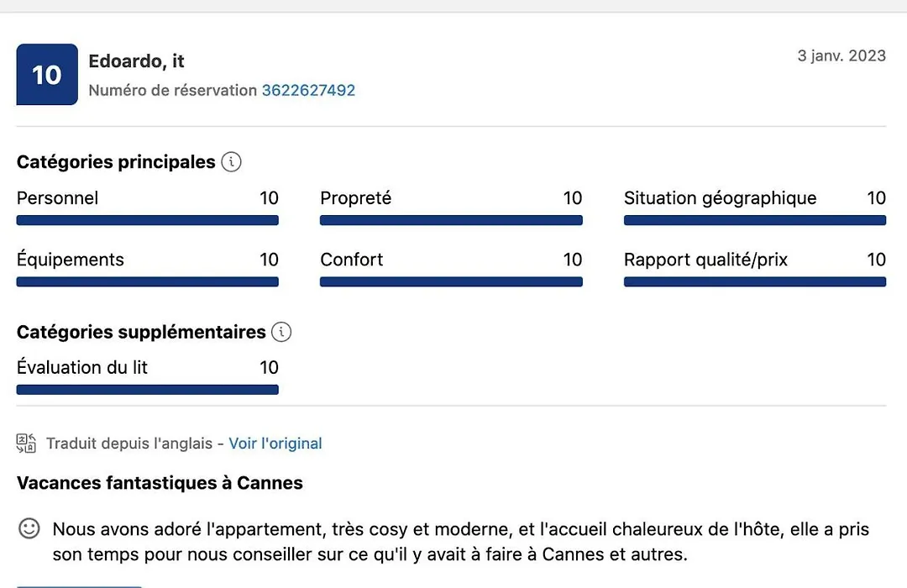Image resolution: width=907 pixels, height=588 pixels.
Task: Click the Équipements rating bar
Action: [148, 282]
